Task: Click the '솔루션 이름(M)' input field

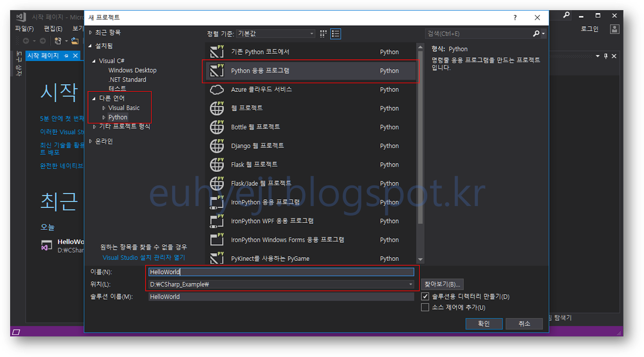Action: tap(281, 297)
